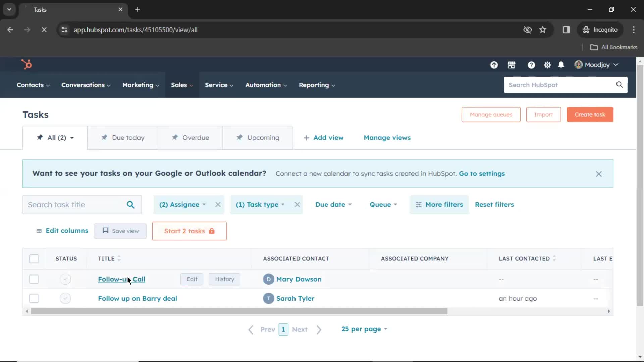
Task: Toggle the select-all tasks checkbox
Action: click(x=34, y=258)
